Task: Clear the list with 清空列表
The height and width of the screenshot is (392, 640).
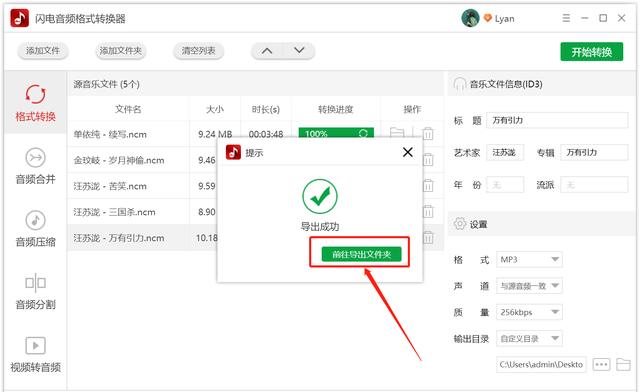Action: pos(199,51)
